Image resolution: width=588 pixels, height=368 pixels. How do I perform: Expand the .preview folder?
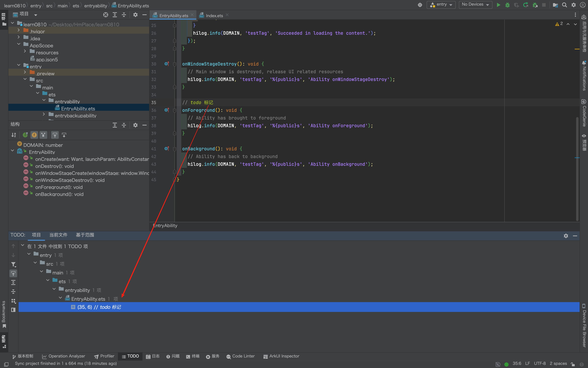(25, 72)
